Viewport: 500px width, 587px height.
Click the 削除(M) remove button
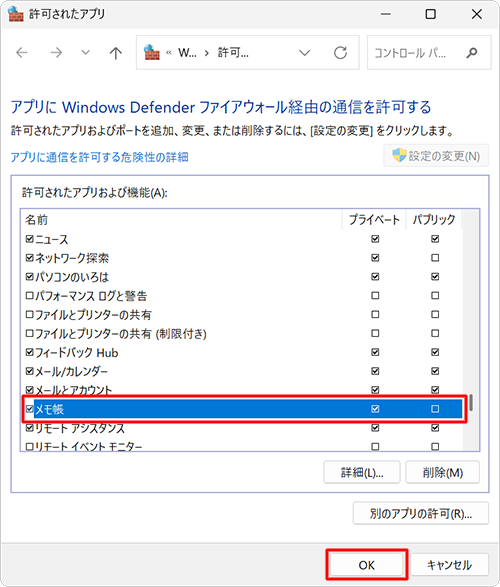(443, 472)
